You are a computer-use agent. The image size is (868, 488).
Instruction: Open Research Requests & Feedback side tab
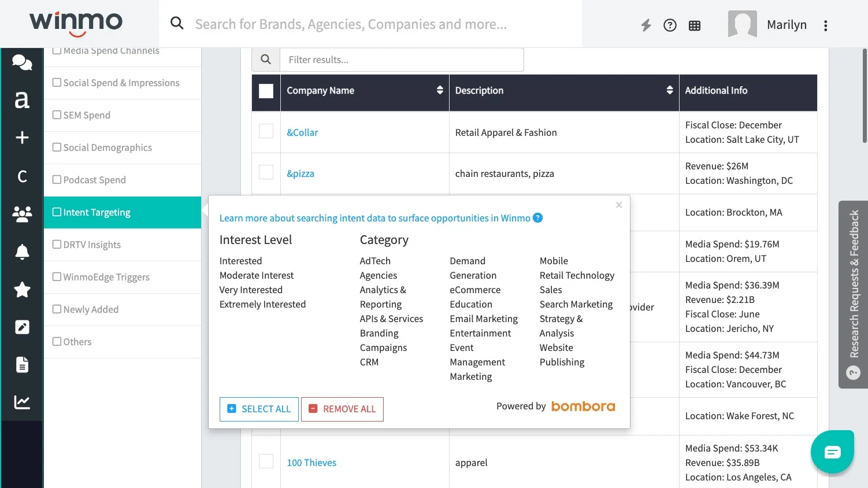click(853, 294)
